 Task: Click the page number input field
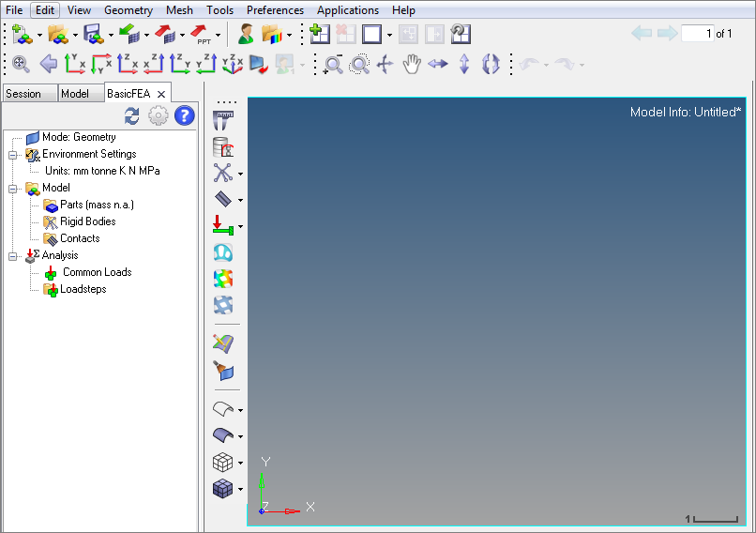tap(697, 33)
